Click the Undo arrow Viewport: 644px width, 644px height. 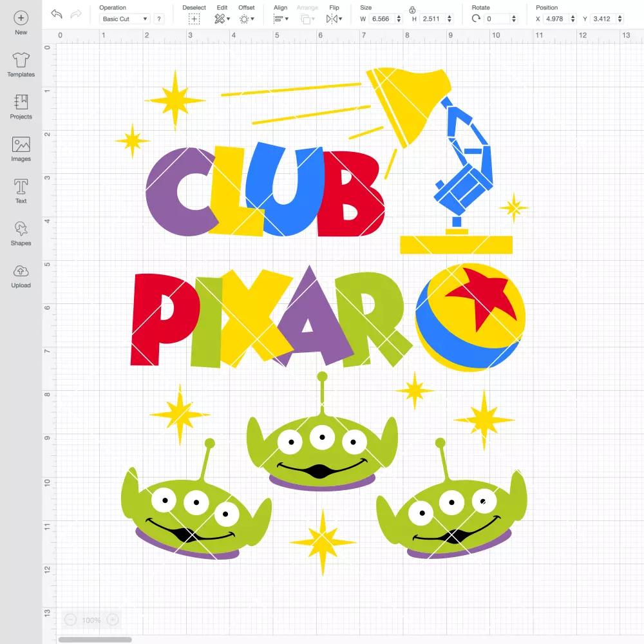(x=56, y=14)
